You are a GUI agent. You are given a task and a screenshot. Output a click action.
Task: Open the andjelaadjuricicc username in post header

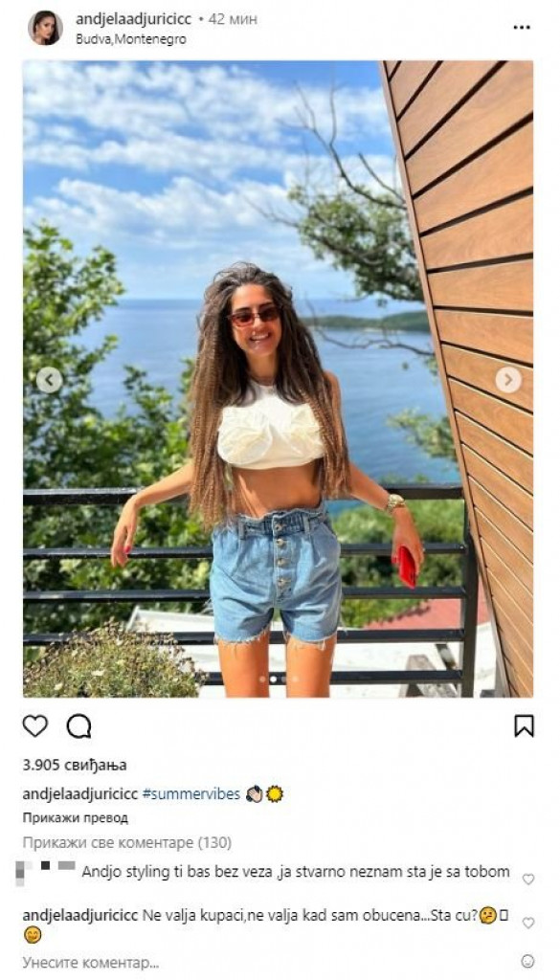pyautogui.click(x=134, y=19)
